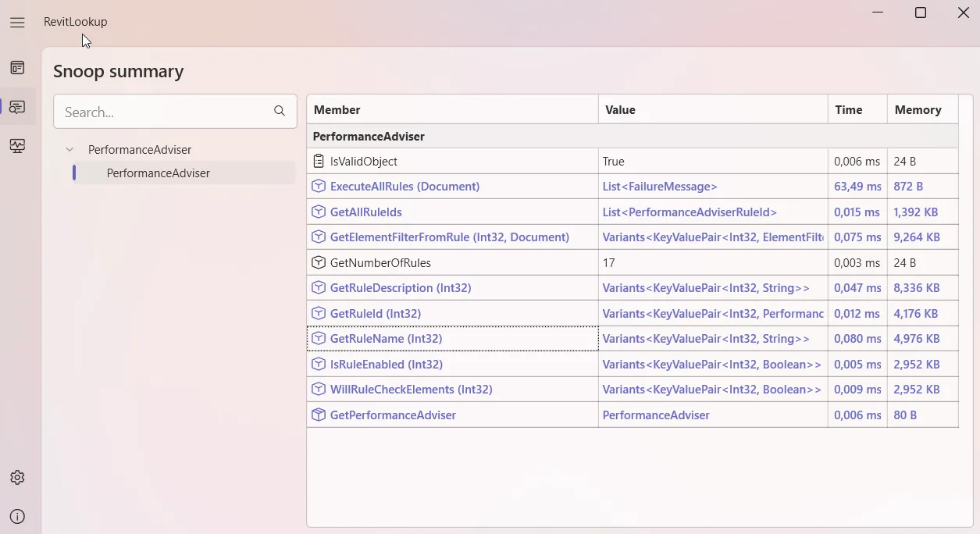Sort by the Memory column header
Viewport: 980px width, 534px height.
[x=922, y=110]
